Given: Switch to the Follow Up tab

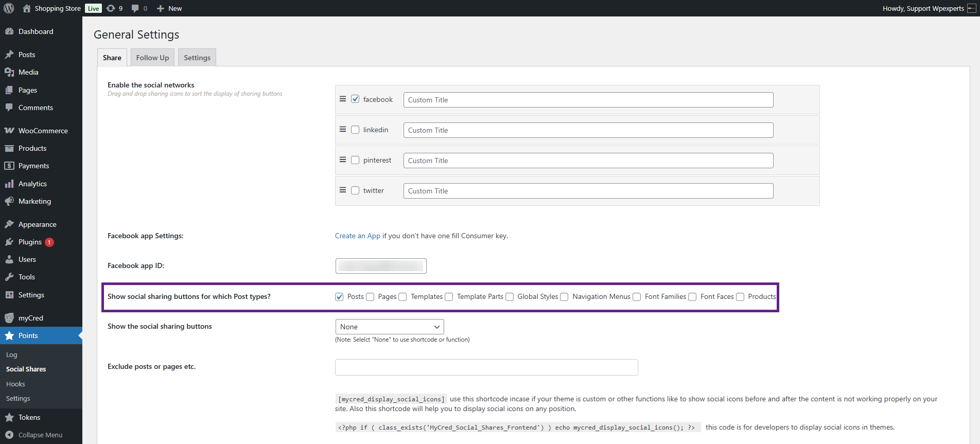Looking at the screenshot, I should (x=152, y=58).
